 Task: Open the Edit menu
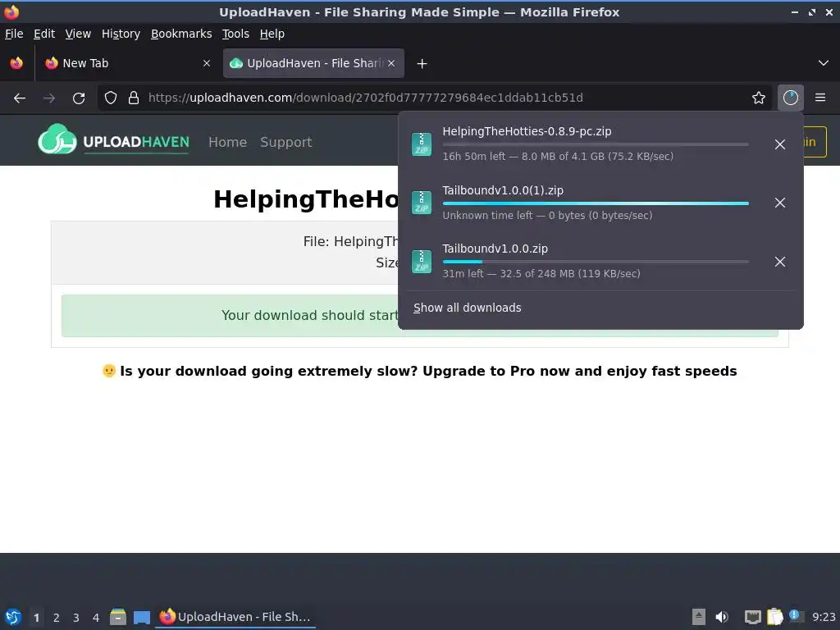tap(44, 34)
